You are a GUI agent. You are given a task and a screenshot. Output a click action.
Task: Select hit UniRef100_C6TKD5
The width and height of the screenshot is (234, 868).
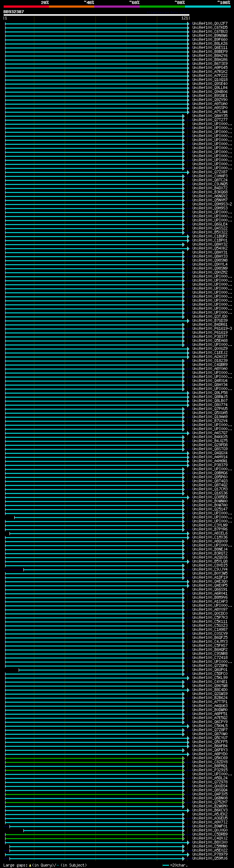(x=210, y=27)
